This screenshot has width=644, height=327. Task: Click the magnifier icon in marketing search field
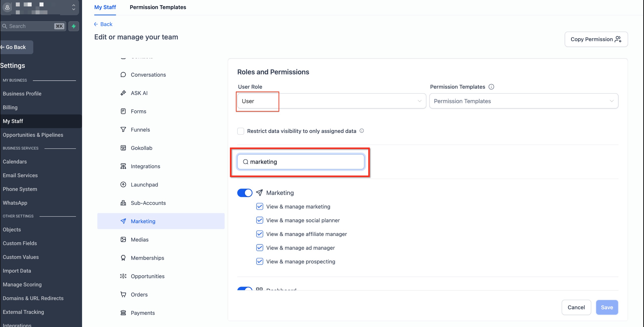pyautogui.click(x=245, y=162)
